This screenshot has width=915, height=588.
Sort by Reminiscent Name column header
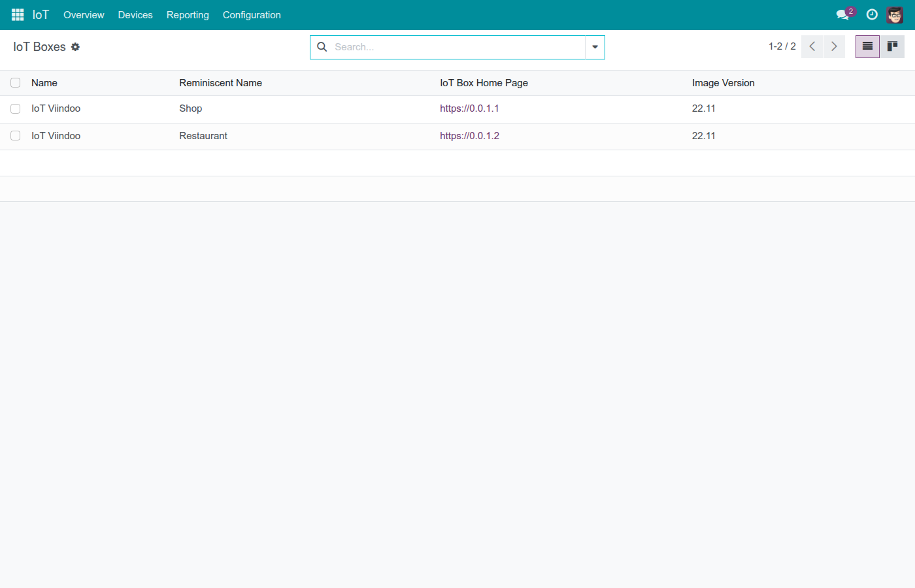220,83
